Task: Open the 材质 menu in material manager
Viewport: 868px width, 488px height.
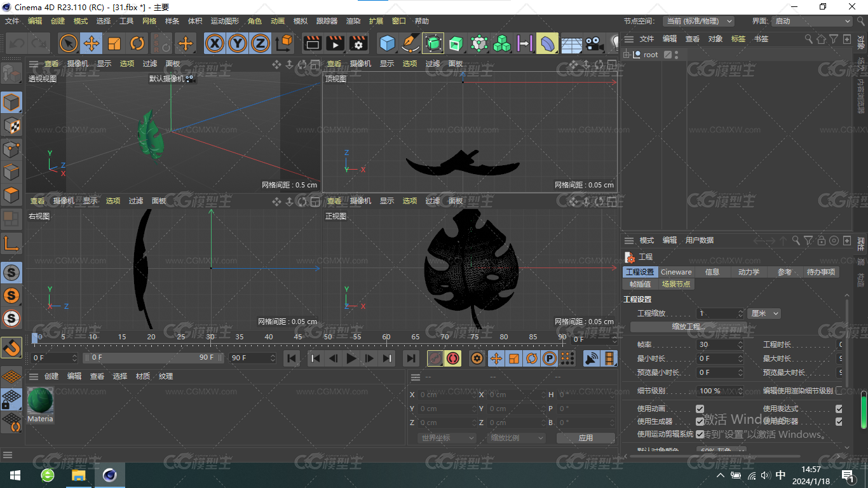Action: click(x=143, y=376)
